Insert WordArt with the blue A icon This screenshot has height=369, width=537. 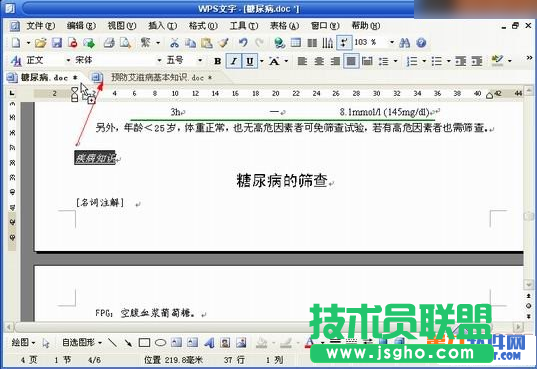(x=209, y=342)
